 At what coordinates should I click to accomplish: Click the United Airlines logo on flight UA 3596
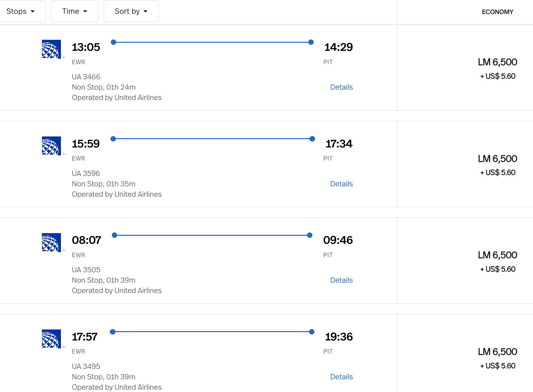(x=51, y=146)
